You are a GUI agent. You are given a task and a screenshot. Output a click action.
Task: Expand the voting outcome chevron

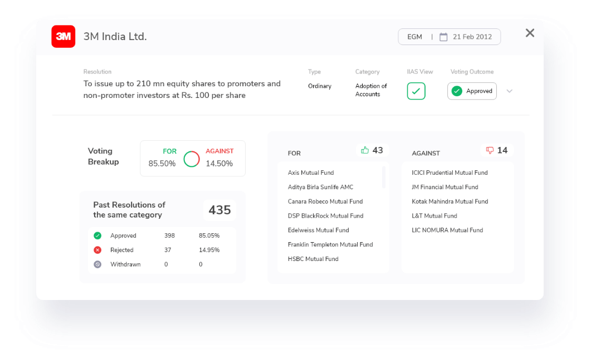click(x=509, y=91)
